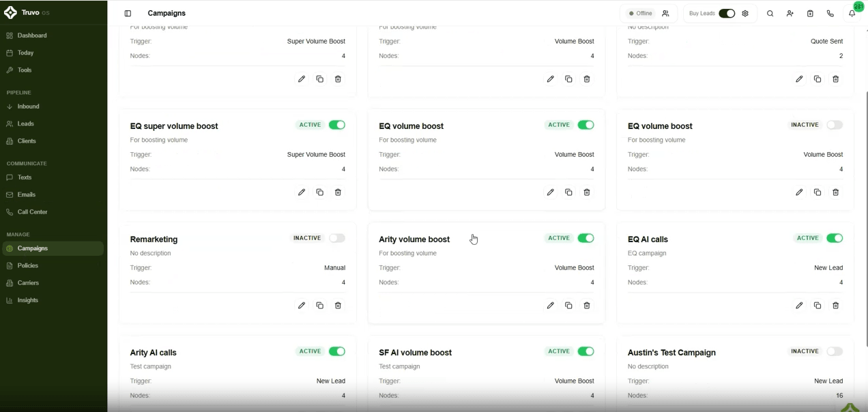Open search from the top bar

click(x=770, y=14)
